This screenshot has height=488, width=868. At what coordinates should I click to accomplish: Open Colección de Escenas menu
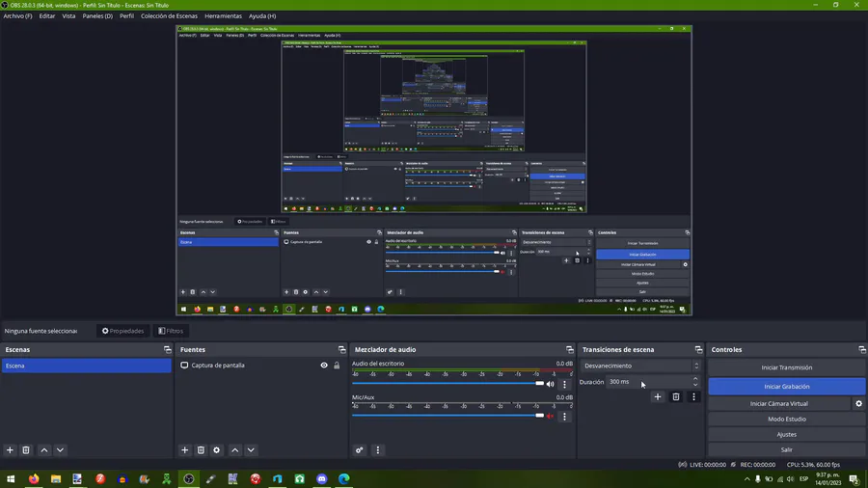click(169, 16)
